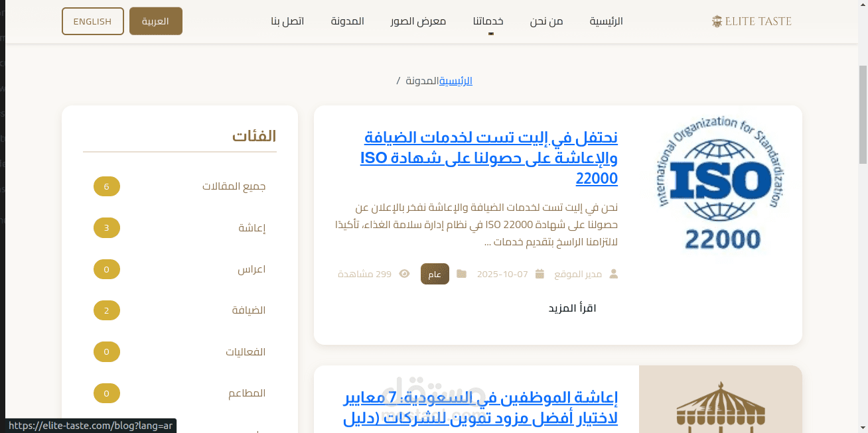This screenshot has width=868, height=433.
Task: Click the folder icon beside عام tag
Action: click(x=461, y=274)
